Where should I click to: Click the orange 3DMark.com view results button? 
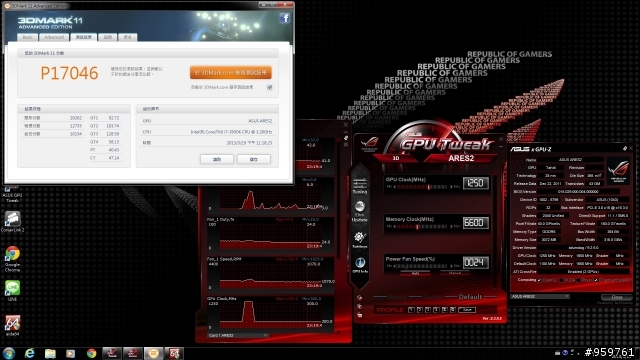[x=231, y=73]
